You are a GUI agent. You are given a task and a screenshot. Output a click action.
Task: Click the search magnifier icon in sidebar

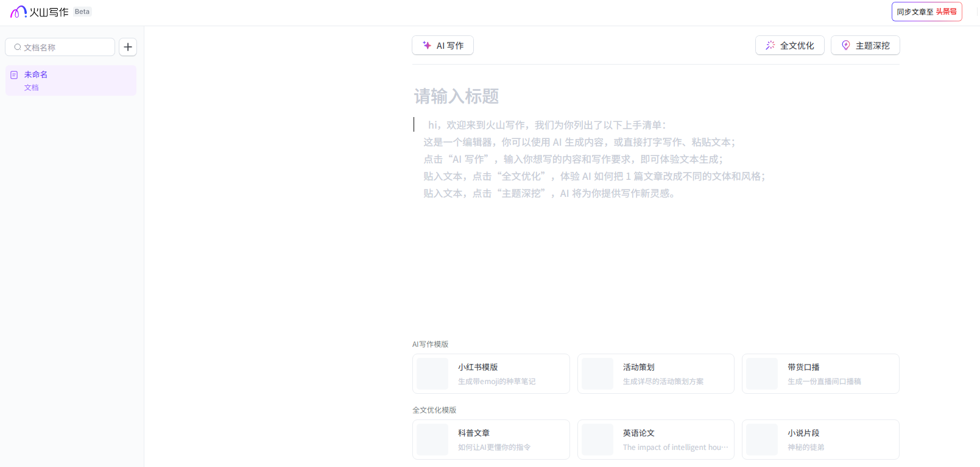(18, 47)
